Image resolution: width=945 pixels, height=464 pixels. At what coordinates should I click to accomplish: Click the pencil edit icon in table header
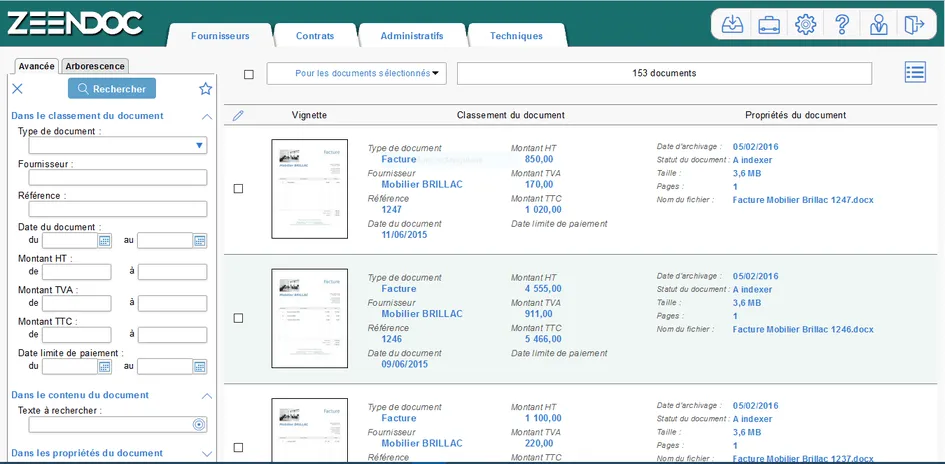coord(238,115)
